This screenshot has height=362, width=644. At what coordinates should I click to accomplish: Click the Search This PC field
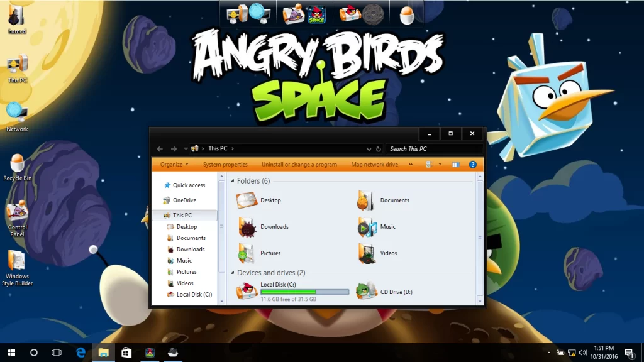click(x=433, y=149)
